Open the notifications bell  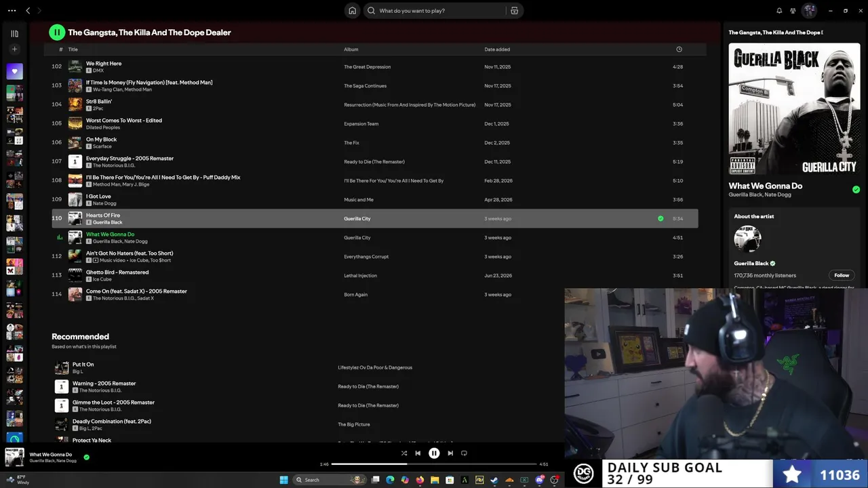779,11
